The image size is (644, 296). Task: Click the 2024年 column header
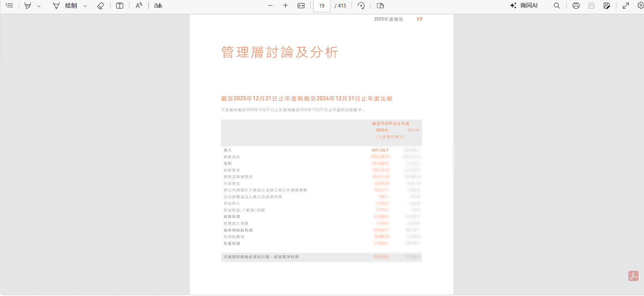pos(413,130)
